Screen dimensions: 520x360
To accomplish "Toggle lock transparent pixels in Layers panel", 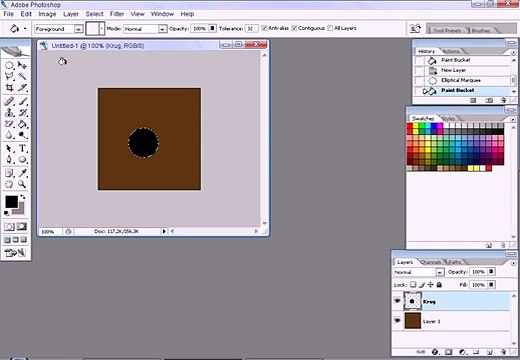I will pos(413,285).
